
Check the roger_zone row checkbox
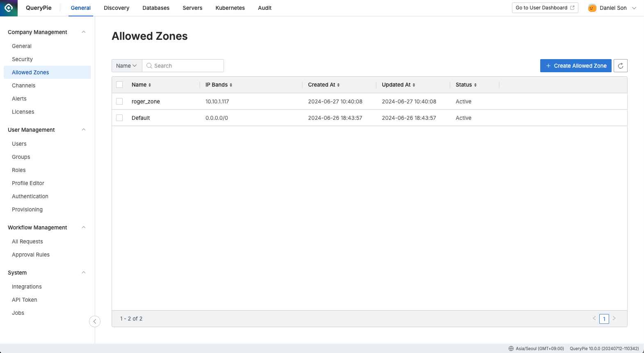(119, 101)
